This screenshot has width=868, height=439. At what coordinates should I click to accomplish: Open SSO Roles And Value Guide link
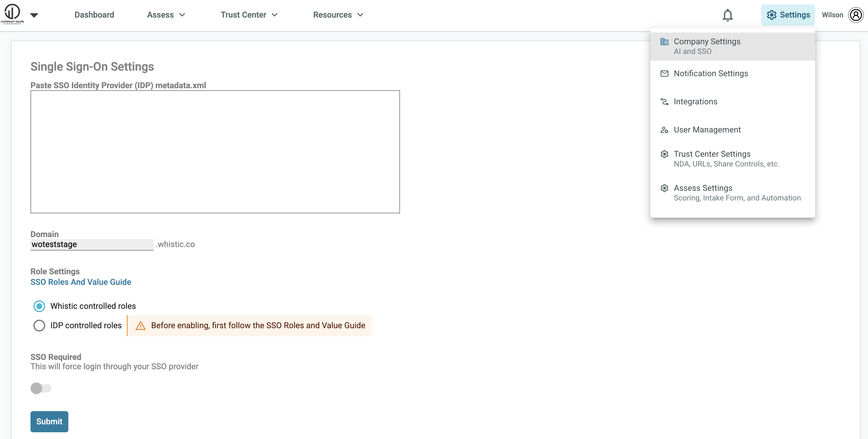[81, 282]
